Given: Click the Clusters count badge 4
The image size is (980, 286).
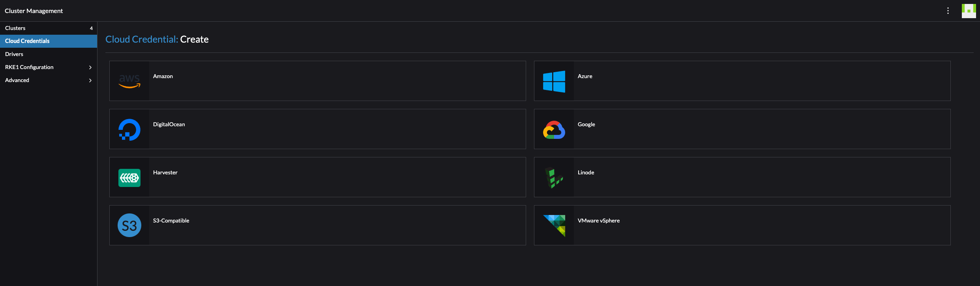Looking at the screenshot, I should [x=91, y=28].
